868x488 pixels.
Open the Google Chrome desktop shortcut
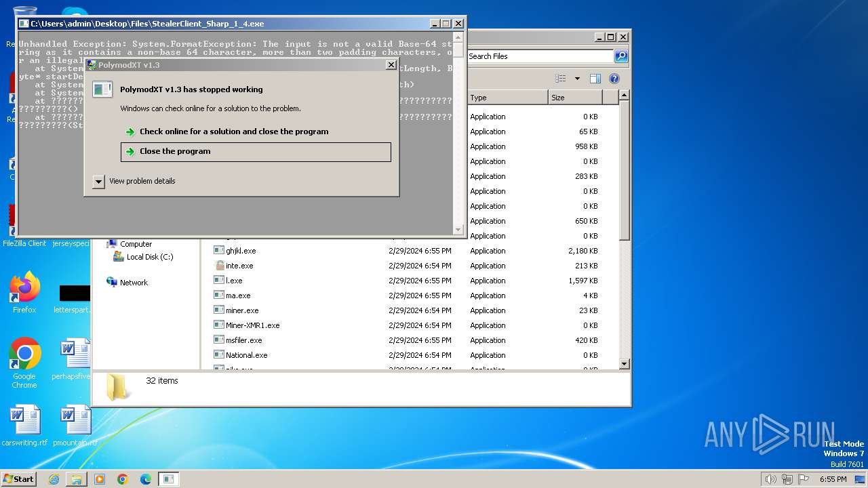coord(24,363)
